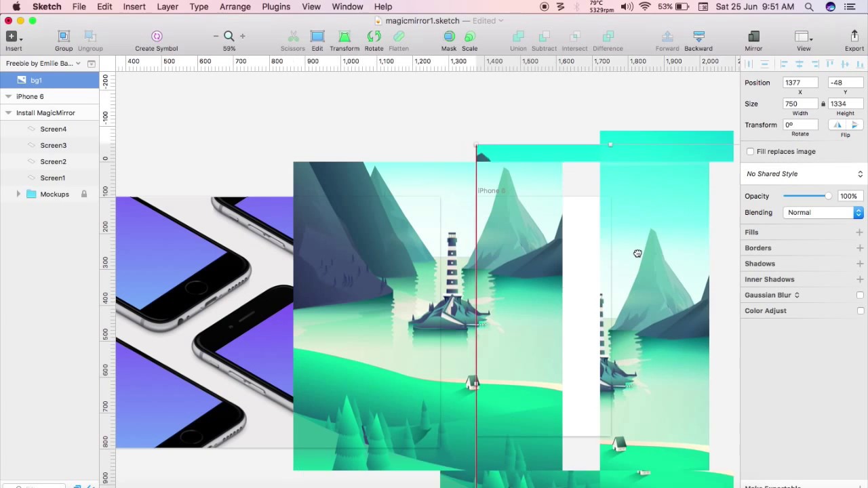This screenshot has width=868, height=488.
Task: Click the Insert tool icon
Action: coord(12,37)
